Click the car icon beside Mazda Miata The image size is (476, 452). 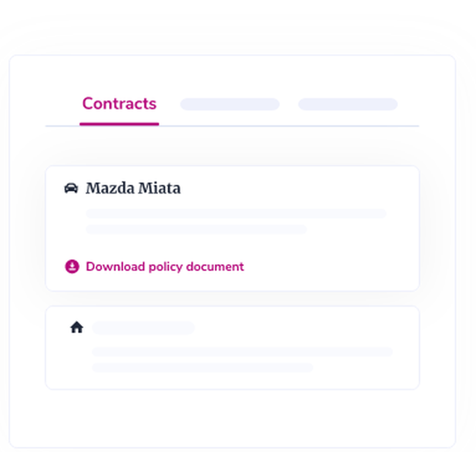tap(71, 188)
